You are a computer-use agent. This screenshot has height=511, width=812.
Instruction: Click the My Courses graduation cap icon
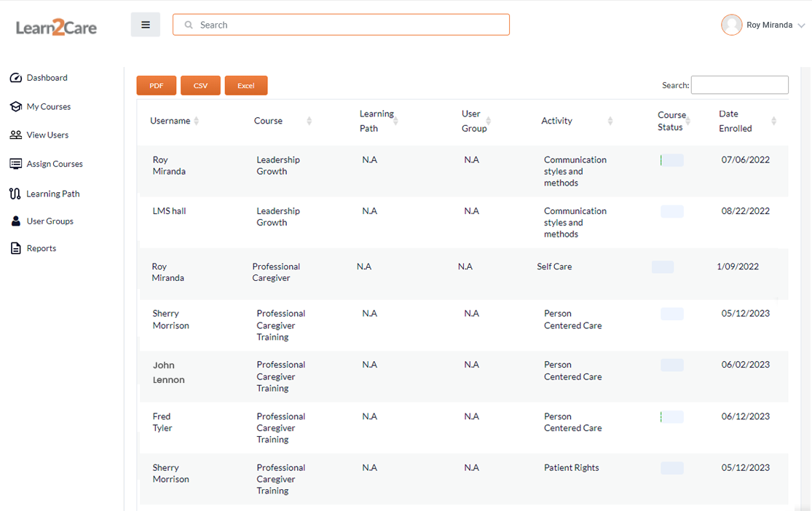(x=15, y=107)
